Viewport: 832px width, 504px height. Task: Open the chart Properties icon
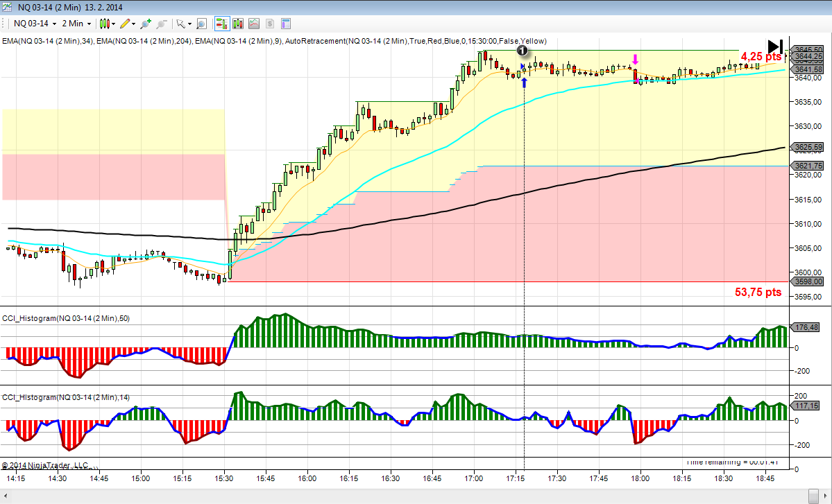(286, 24)
